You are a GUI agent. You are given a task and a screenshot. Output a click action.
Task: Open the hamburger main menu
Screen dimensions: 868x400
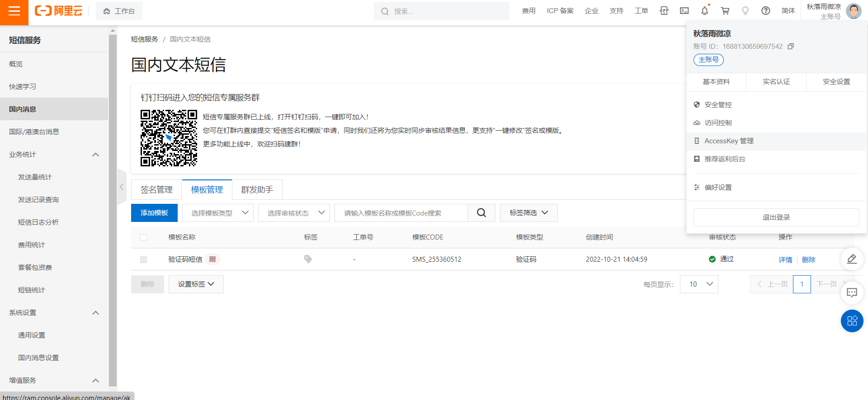click(x=14, y=11)
